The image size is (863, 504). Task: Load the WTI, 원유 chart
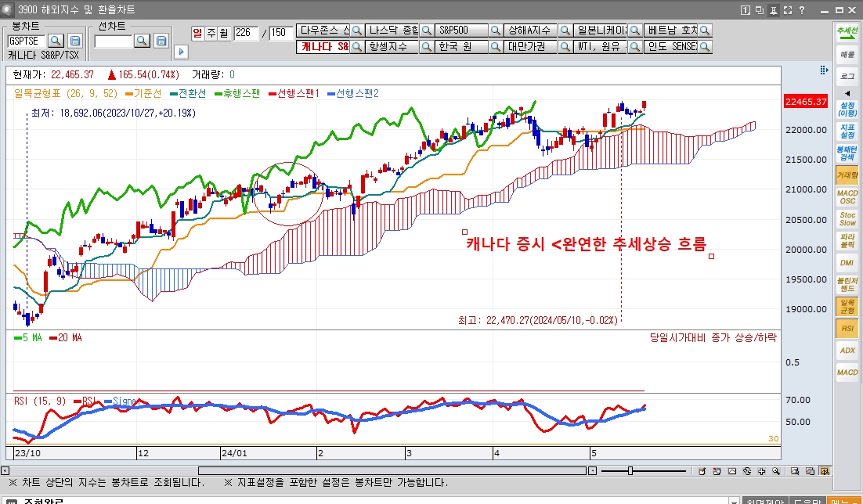point(601,47)
